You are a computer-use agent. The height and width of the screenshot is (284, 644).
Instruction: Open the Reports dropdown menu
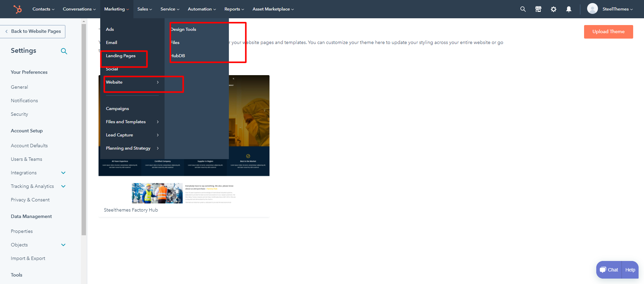point(234,9)
